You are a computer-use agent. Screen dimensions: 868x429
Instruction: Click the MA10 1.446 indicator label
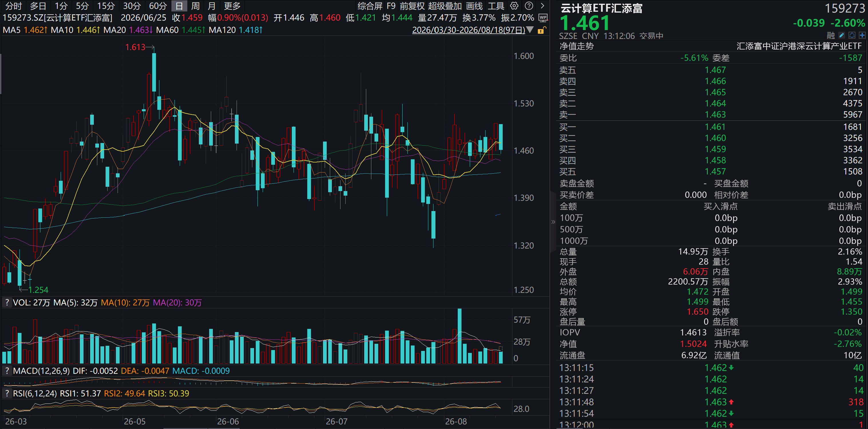coord(75,30)
